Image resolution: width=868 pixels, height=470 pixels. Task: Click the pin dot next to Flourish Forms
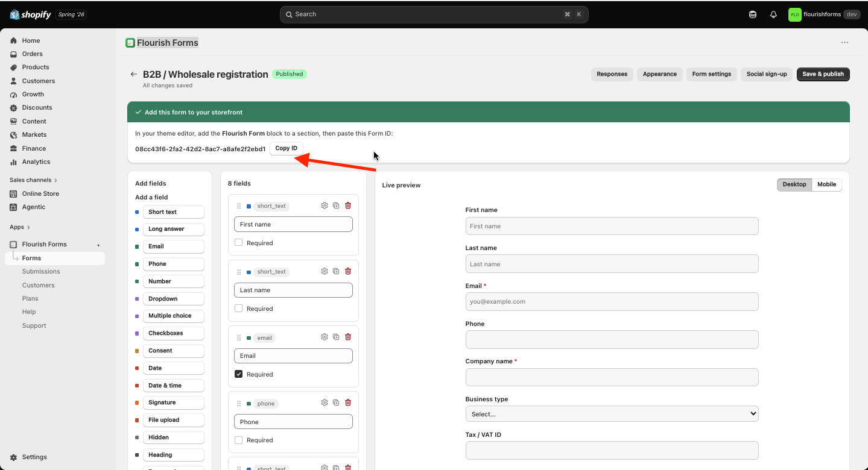coord(98,245)
